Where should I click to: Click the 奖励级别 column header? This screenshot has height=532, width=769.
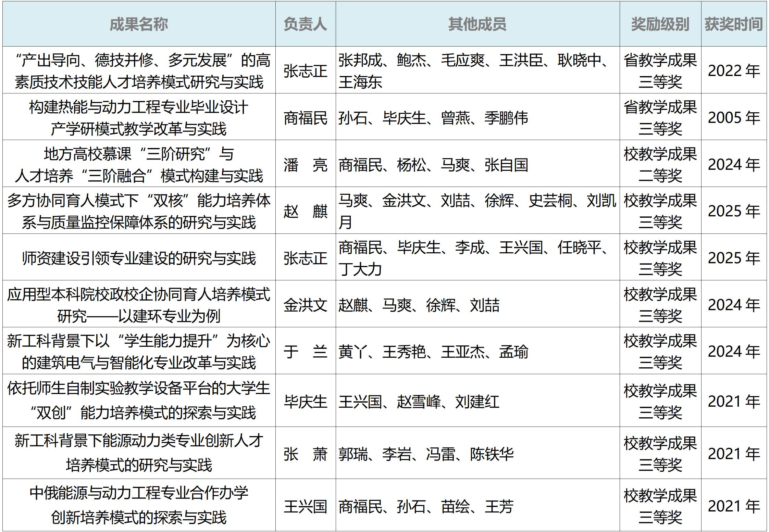(x=660, y=24)
